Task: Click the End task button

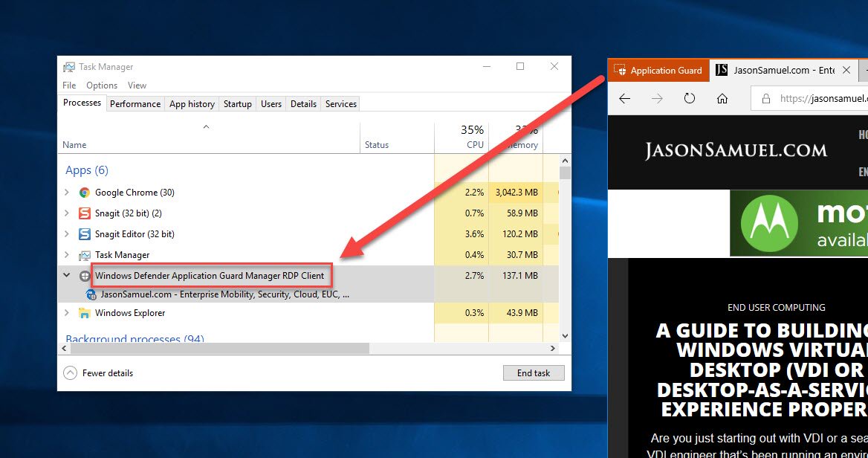Action: point(534,372)
